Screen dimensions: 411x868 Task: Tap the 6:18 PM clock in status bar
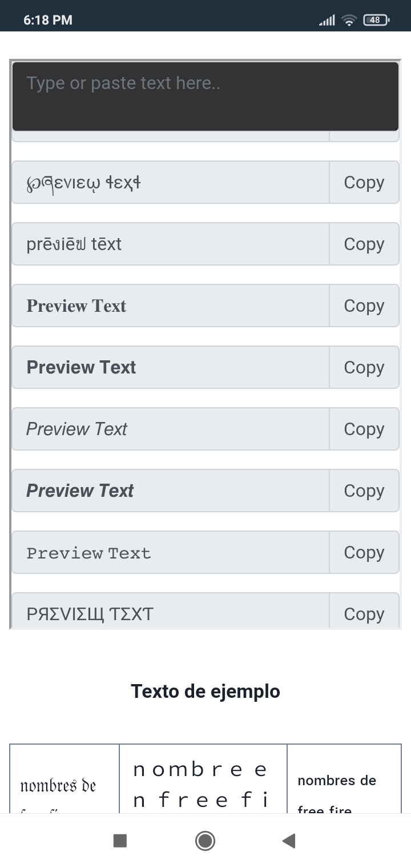pyautogui.click(x=48, y=20)
